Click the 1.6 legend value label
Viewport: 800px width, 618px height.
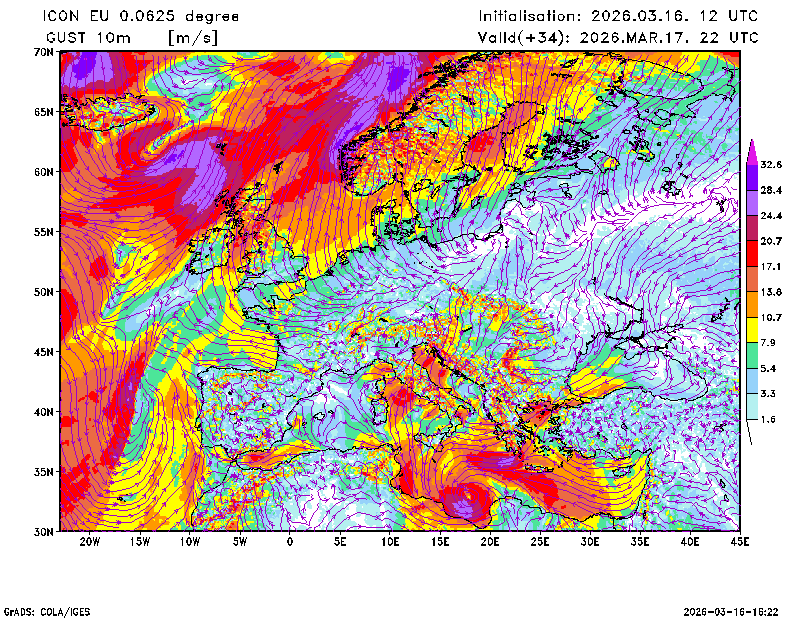point(769,420)
